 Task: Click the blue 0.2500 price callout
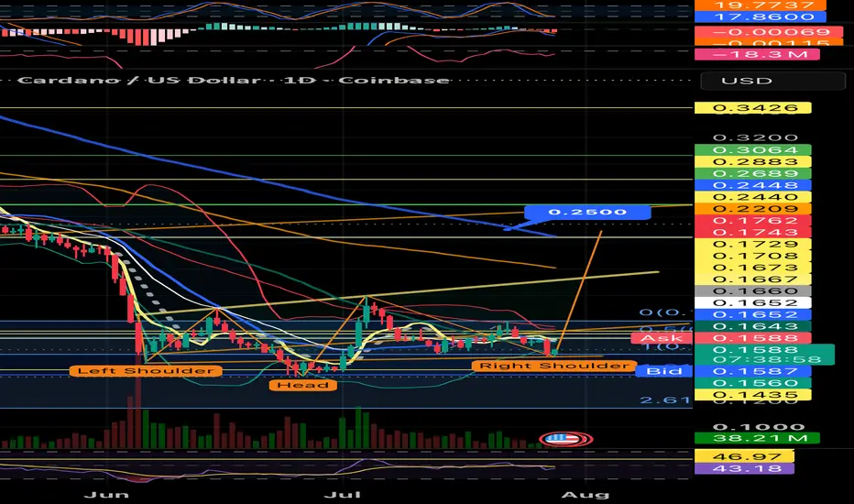(587, 212)
